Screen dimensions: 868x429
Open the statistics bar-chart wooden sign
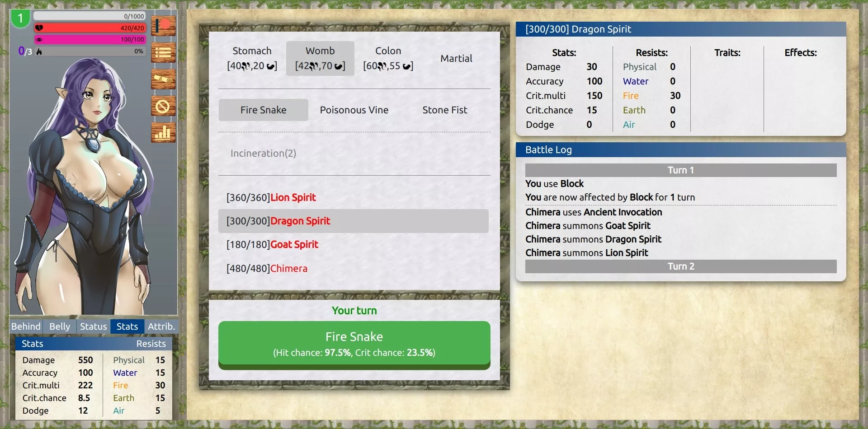(163, 132)
